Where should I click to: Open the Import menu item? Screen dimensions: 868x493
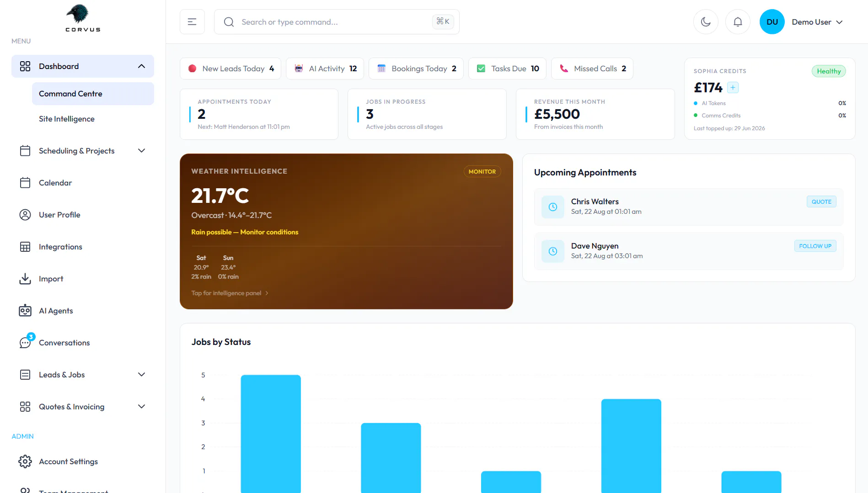click(x=83, y=279)
